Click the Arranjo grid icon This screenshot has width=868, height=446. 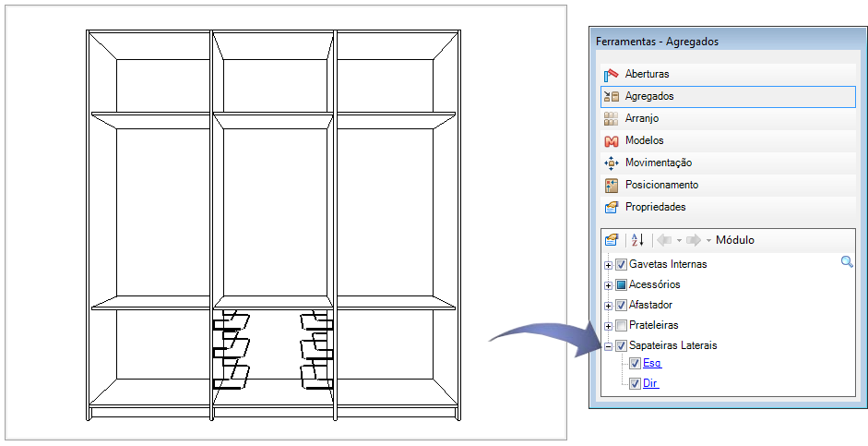[612, 118]
